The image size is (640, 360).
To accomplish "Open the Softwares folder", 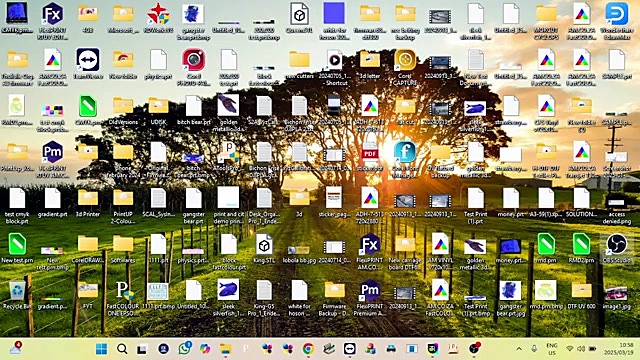I will click(x=123, y=244).
